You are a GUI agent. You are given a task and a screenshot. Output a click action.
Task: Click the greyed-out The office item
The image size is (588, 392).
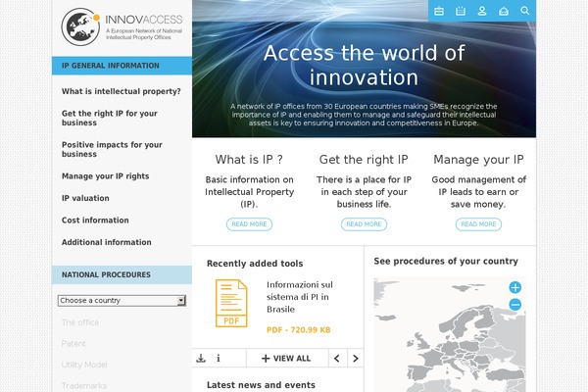(80, 322)
